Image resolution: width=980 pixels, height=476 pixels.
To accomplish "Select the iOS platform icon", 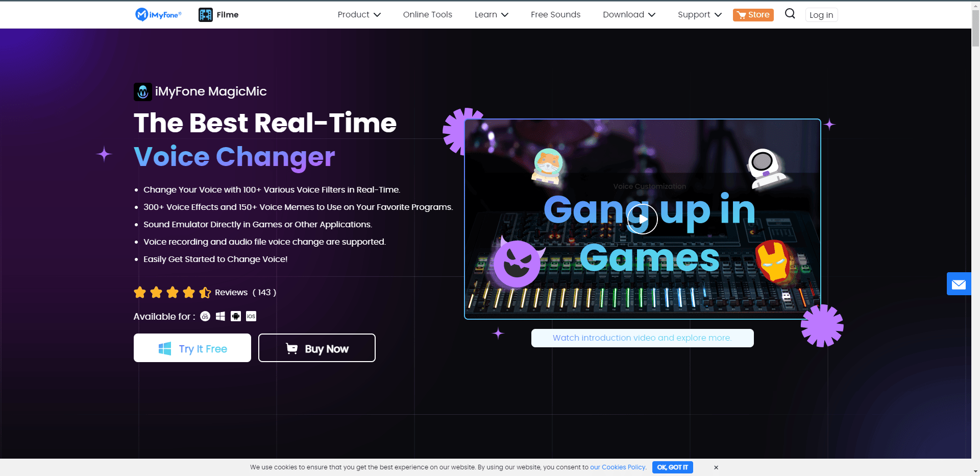I will click(251, 316).
